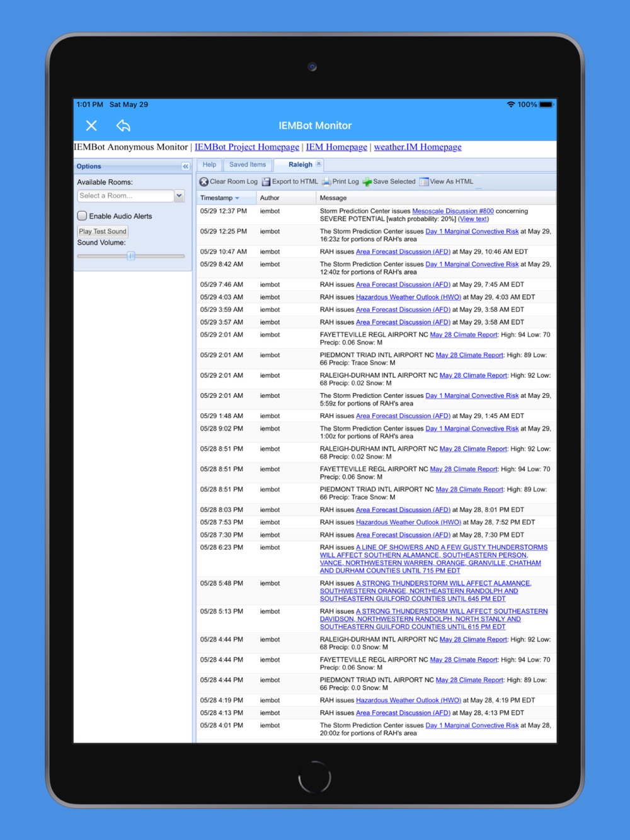Click the View text link
The height and width of the screenshot is (840, 630).
tap(474, 219)
